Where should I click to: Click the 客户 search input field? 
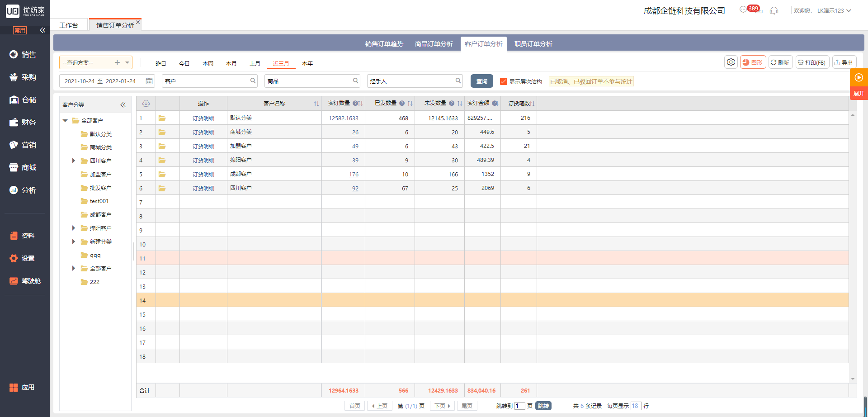point(206,81)
